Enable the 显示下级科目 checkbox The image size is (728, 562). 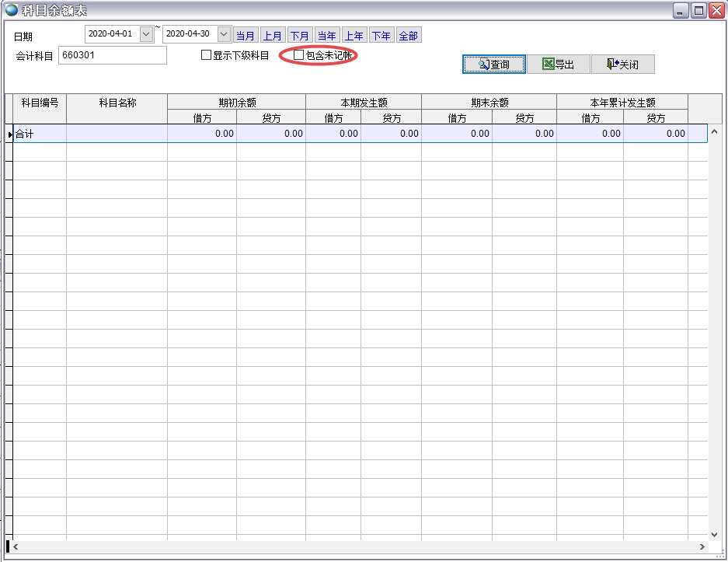point(207,55)
